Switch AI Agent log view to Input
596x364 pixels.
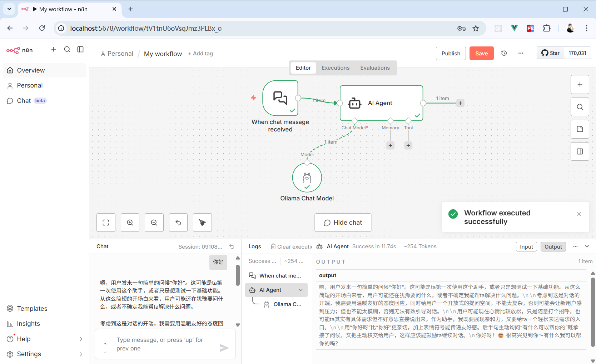coord(526,246)
